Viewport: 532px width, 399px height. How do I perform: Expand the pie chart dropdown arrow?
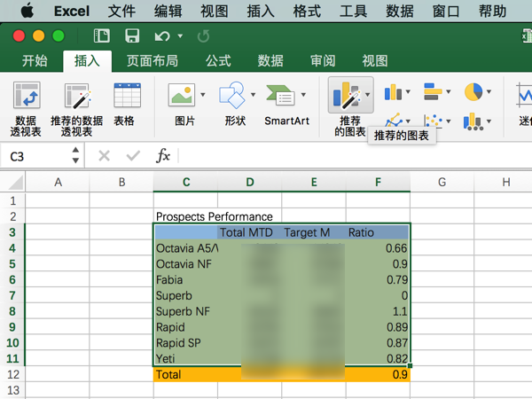pos(489,91)
